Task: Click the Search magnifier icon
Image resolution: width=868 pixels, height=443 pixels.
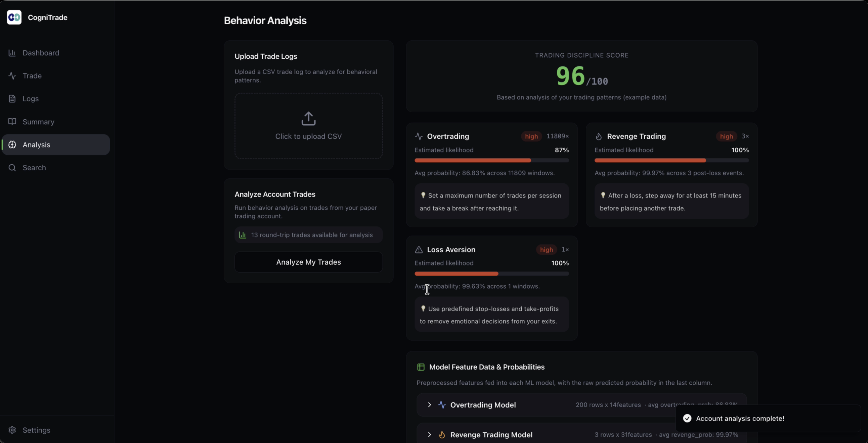Action: coord(12,167)
